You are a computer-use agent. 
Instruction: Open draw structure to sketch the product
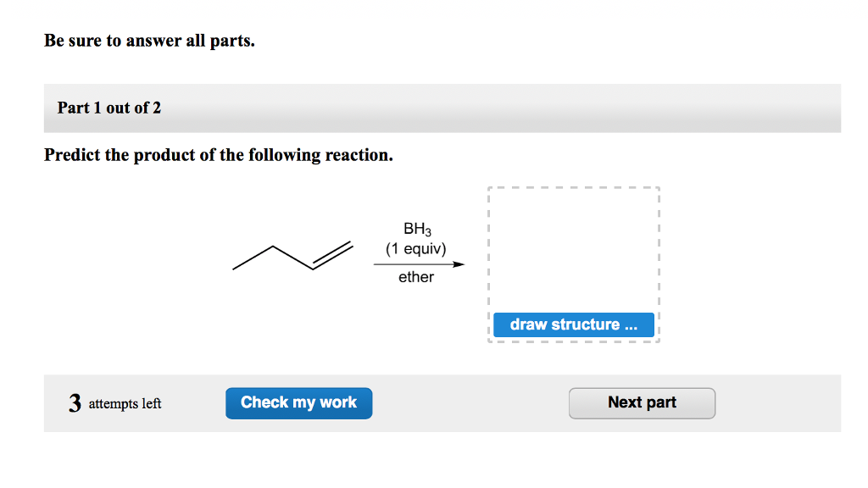(573, 324)
